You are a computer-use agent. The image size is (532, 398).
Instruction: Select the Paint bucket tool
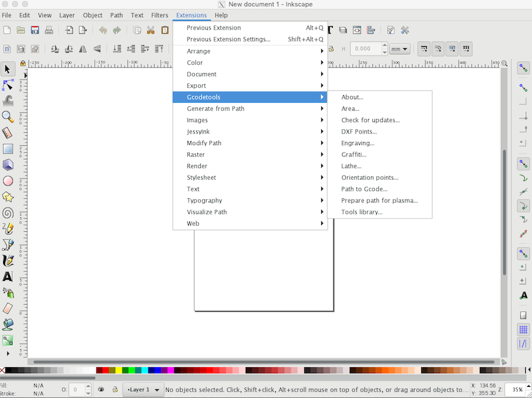pyautogui.click(x=7, y=324)
